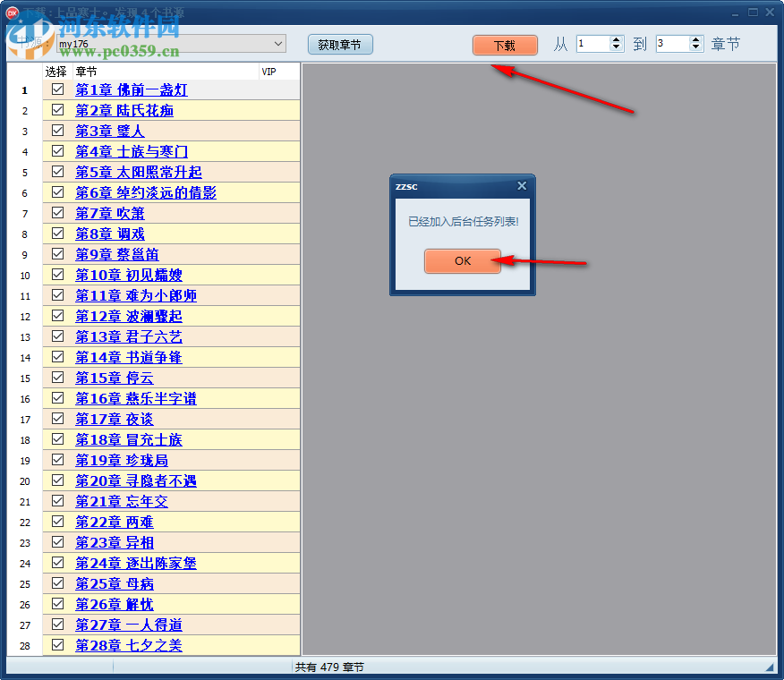
Task: Click the 到 end chapter input field
Action: [673, 44]
